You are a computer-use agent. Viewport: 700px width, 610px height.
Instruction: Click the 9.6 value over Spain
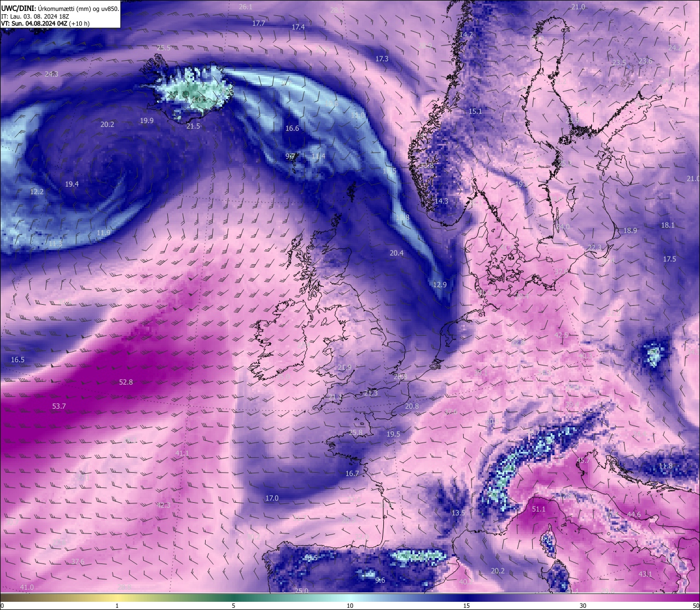380,580
